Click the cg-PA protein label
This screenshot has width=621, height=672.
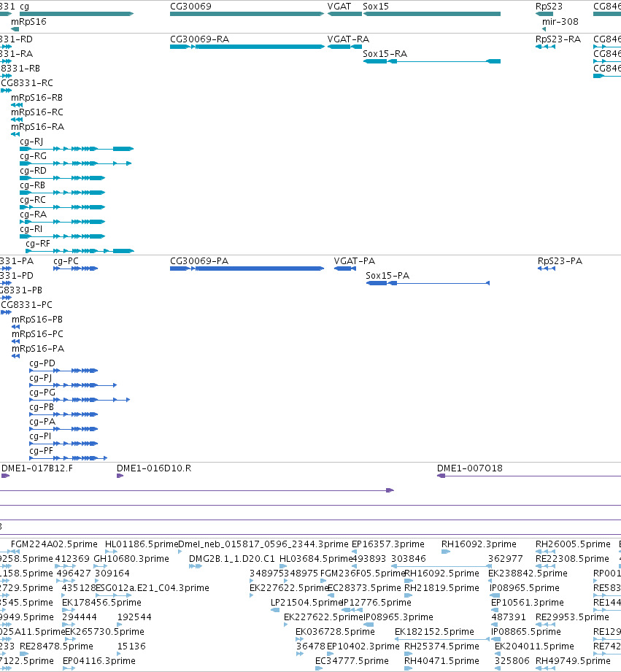coord(42,421)
